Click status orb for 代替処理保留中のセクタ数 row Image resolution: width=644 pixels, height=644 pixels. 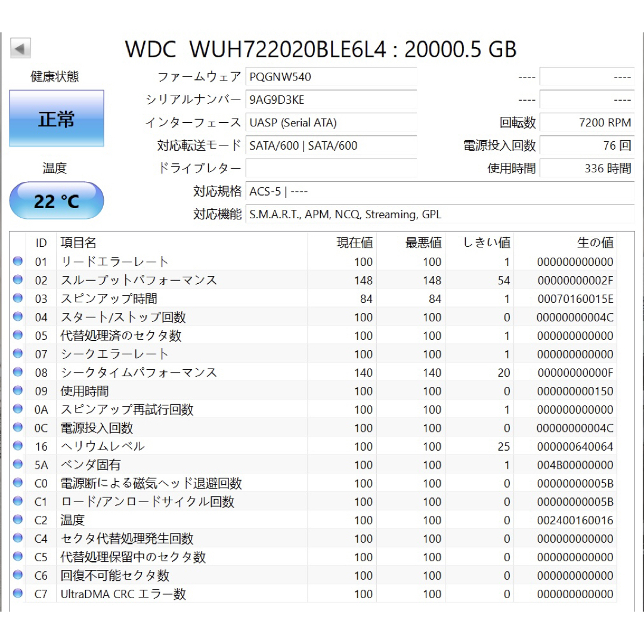pyautogui.click(x=18, y=556)
